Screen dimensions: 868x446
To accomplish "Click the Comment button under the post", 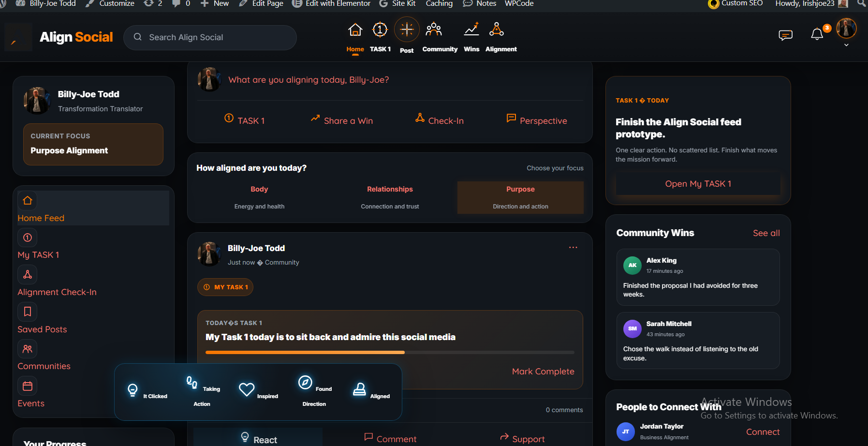I will [390, 439].
